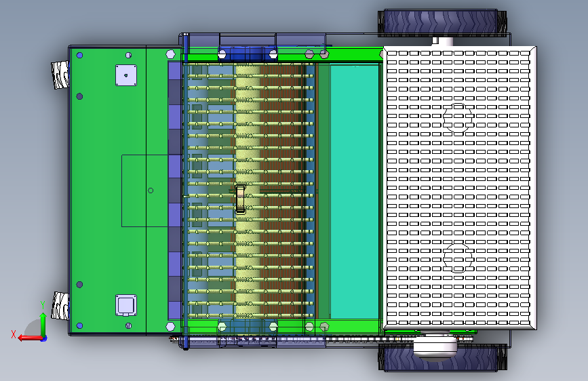
Task: Select the upper-left small caster wheel
Action: pos(60,75)
